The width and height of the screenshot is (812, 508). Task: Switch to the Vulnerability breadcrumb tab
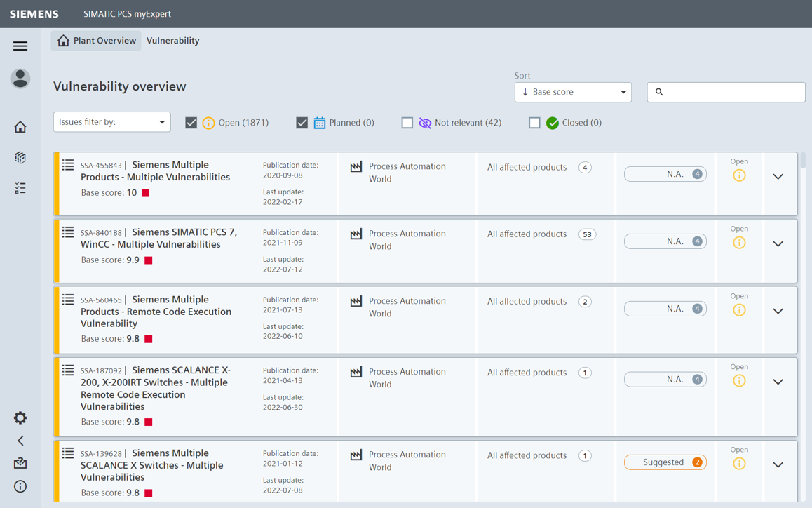point(172,40)
